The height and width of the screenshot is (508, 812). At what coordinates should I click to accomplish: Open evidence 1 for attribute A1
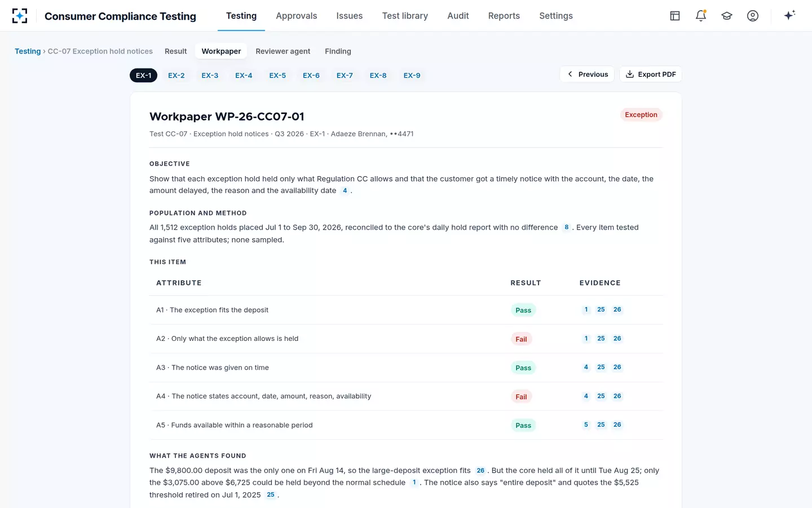pyautogui.click(x=586, y=310)
